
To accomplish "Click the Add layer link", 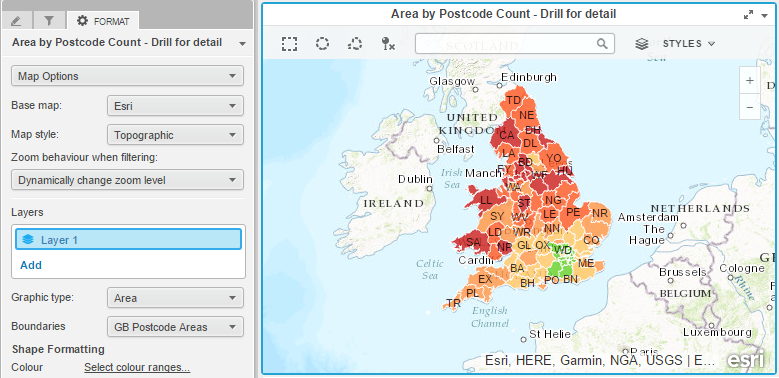I will 31,265.
